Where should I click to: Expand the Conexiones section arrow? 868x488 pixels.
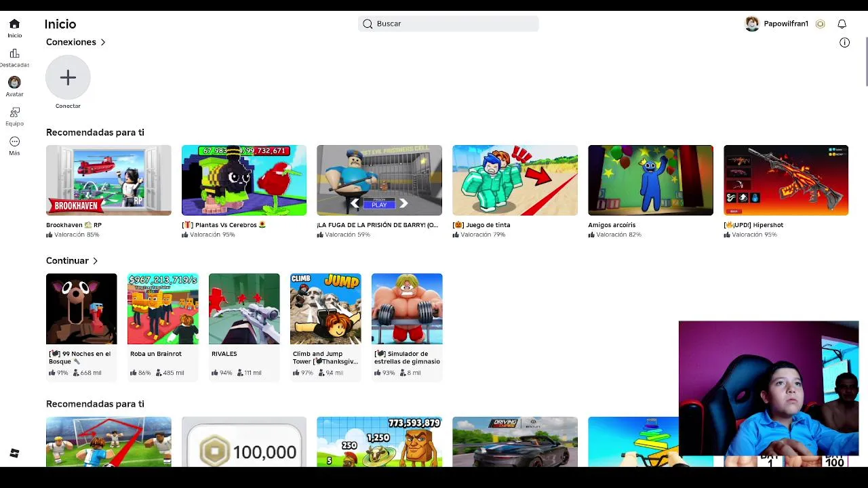(103, 42)
